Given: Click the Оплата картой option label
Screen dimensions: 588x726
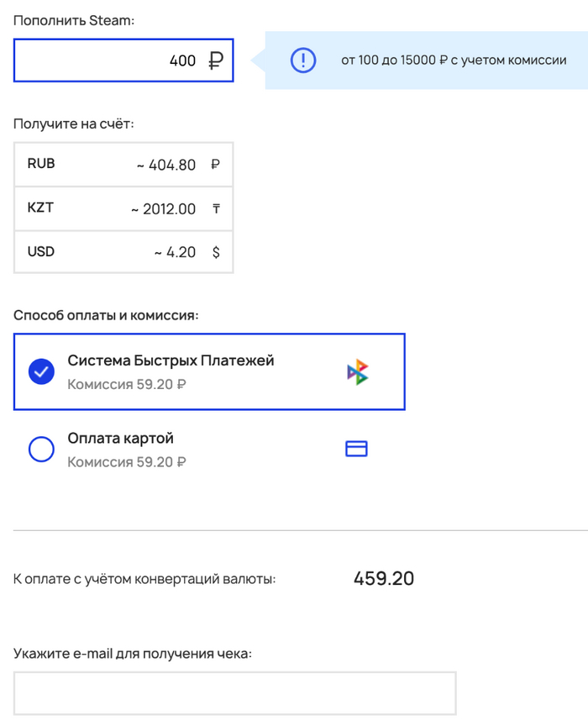Looking at the screenshot, I should [120, 439].
